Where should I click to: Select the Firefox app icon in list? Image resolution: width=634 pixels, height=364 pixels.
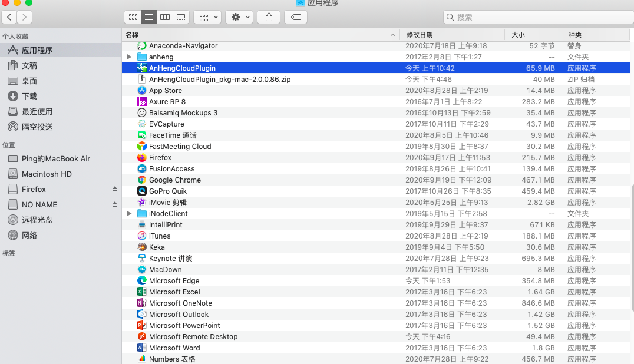(142, 158)
